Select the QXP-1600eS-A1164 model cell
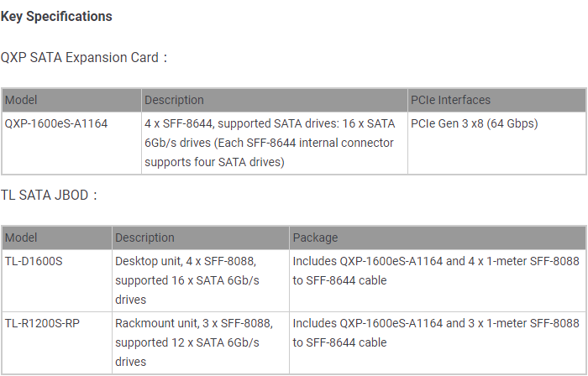The height and width of the screenshot is (376, 588). (56, 123)
